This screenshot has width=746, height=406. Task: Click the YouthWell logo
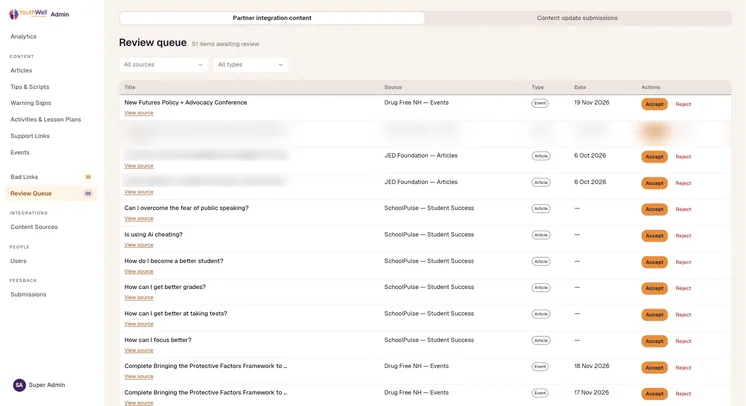tap(28, 14)
